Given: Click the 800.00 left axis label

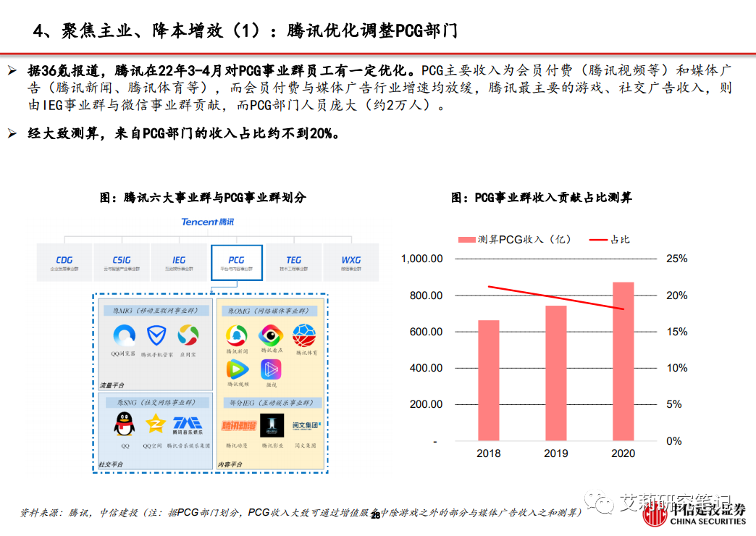Looking at the screenshot, I should 427,296.
